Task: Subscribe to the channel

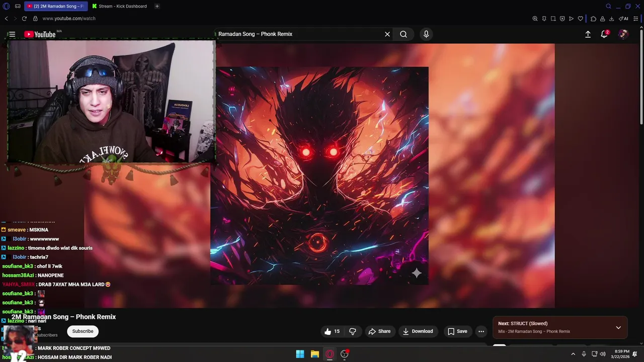Action: tap(83, 331)
